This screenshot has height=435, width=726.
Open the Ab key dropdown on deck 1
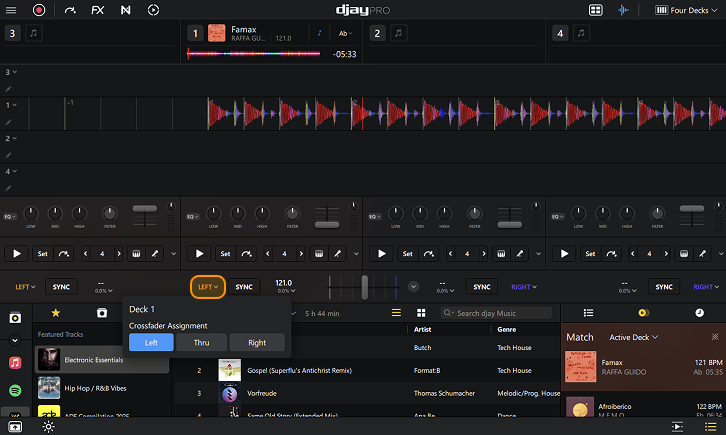point(347,33)
